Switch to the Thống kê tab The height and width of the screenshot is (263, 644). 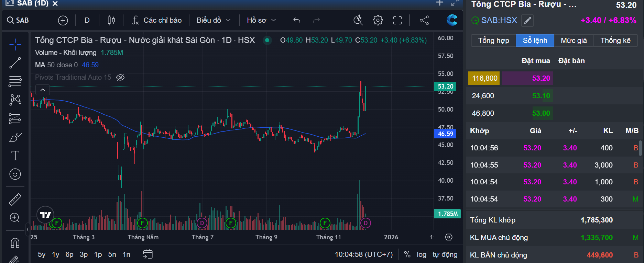(615, 41)
